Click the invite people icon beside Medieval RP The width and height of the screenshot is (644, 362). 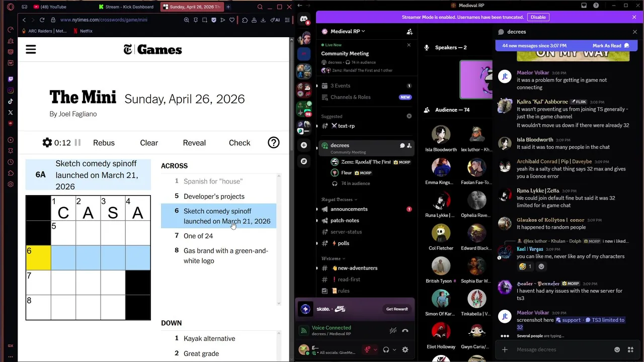(410, 31)
